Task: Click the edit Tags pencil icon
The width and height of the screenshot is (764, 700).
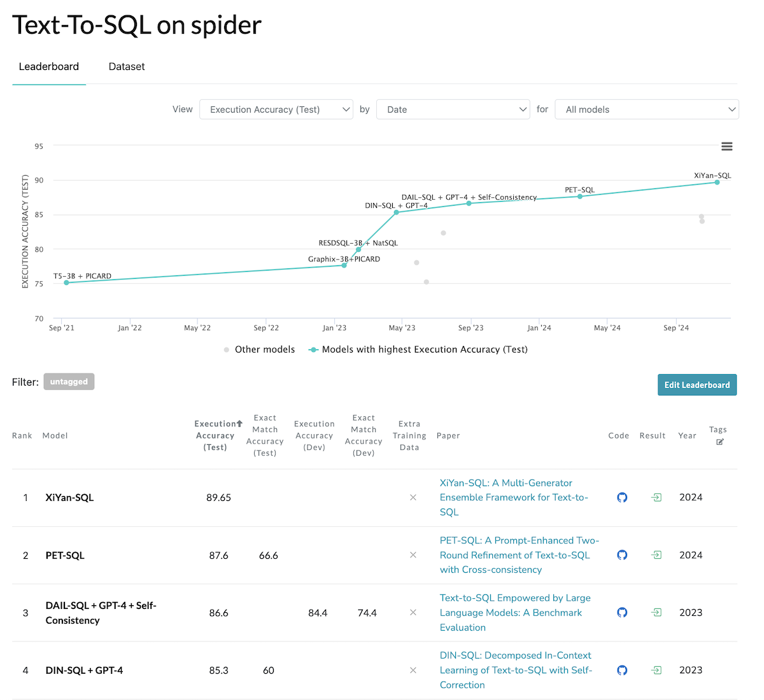Action: pyautogui.click(x=719, y=442)
